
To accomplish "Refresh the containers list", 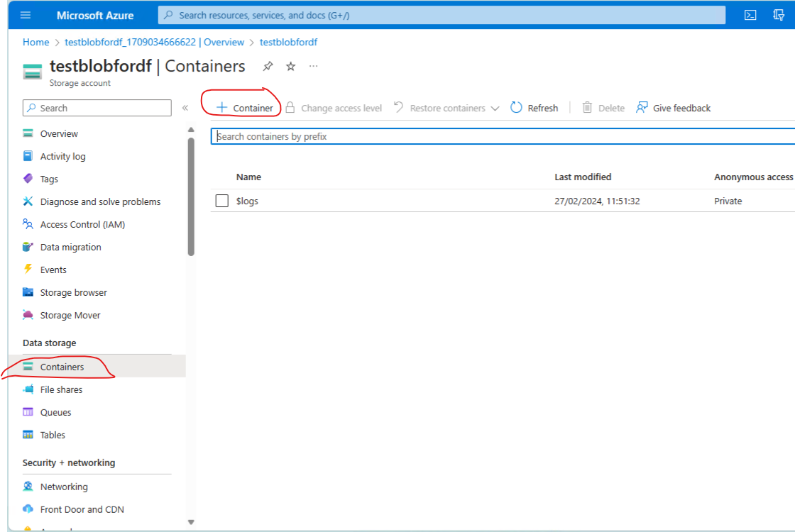I will point(534,108).
